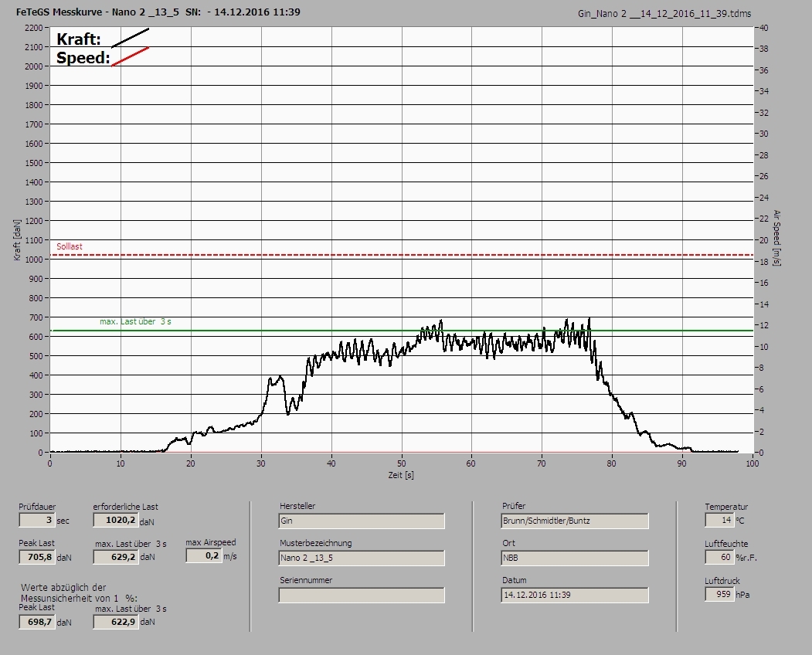Click the Luftdruck field showing 959
The height and width of the screenshot is (655, 812).
click(x=719, y=594)
